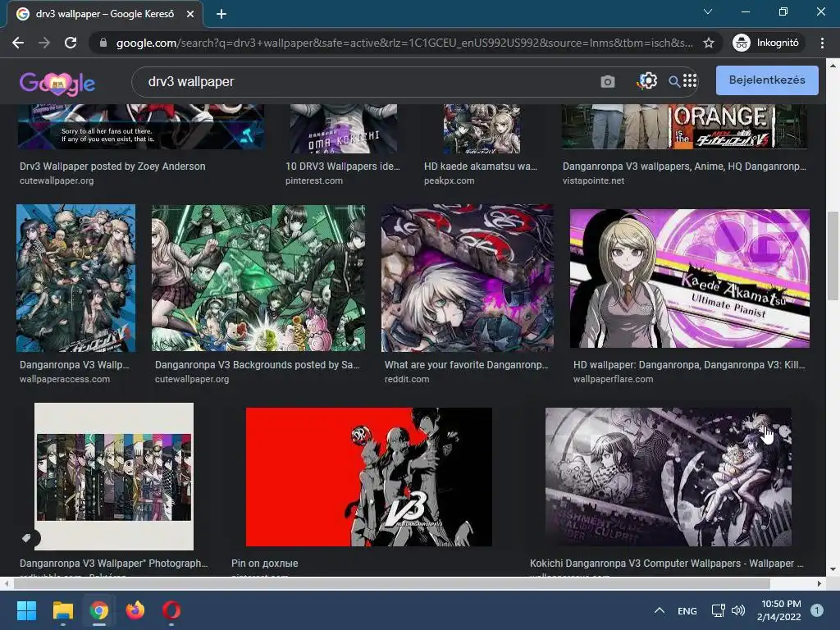
Task: Open Drv3 Wallpaper posted by Zoey Anderson
Action: point(112,167)
